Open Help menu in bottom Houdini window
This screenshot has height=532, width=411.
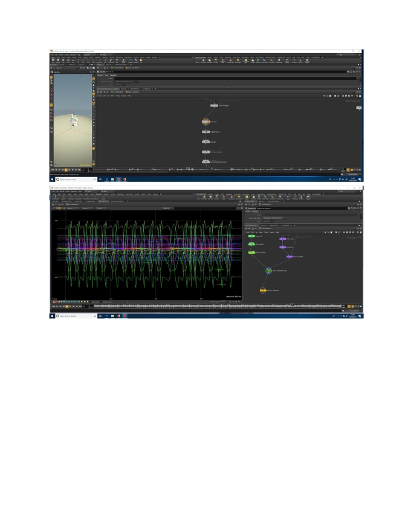tap(80, 192)
